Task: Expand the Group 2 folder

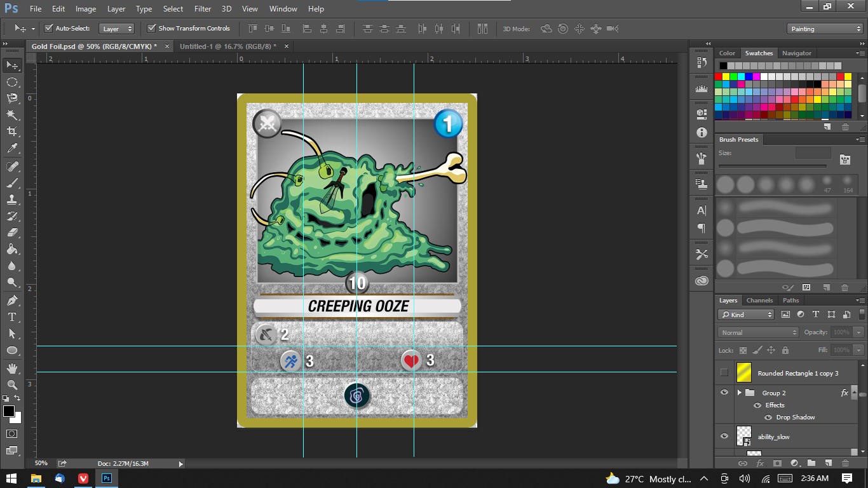Action: [739, 393]
